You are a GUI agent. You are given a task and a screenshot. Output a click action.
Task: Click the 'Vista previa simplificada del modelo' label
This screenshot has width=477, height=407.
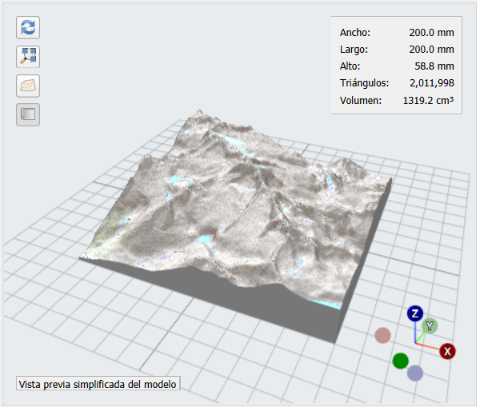(x=98, y=384)
